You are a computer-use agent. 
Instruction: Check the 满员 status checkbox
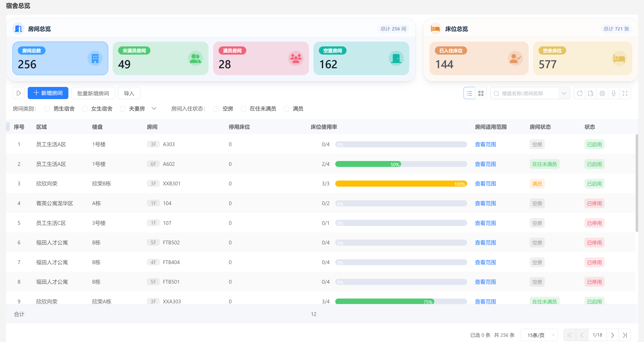coord(287,109)
